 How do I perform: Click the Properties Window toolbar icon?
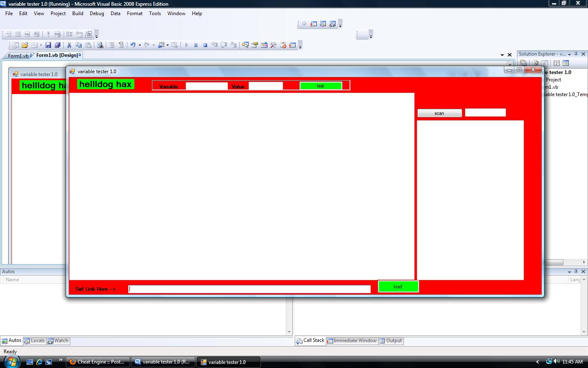click(254, 45)
